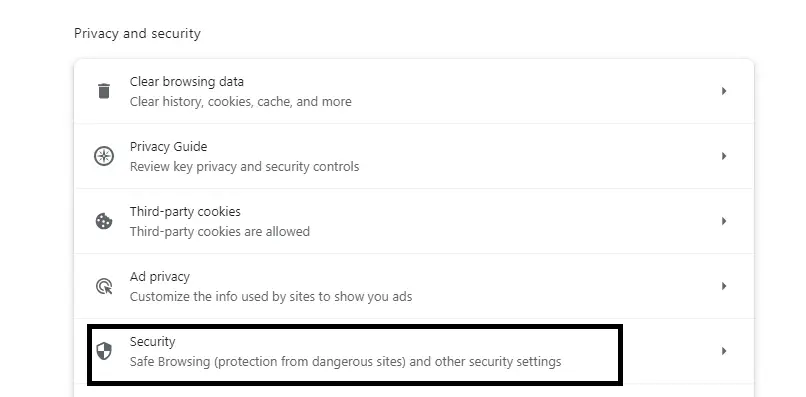The image size is (806, 397).
Task: Open Privacy Guide using its right arrow
Action: pyautogui.click(x=724, y=156)
